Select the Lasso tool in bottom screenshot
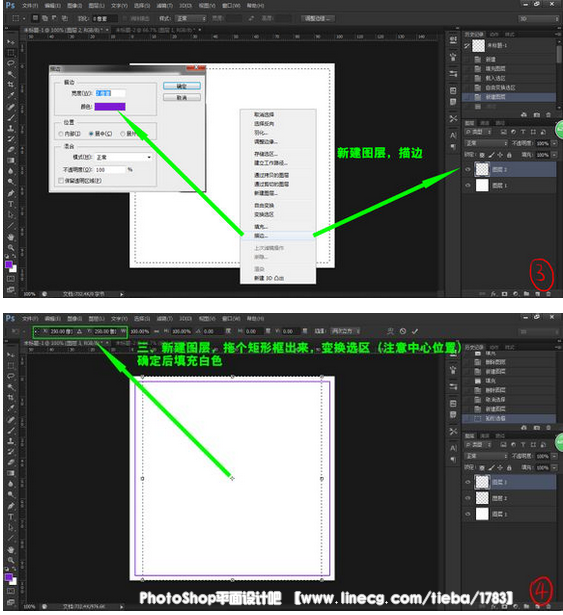The height and width of the screenshot is (615, 563). point(11,376)
